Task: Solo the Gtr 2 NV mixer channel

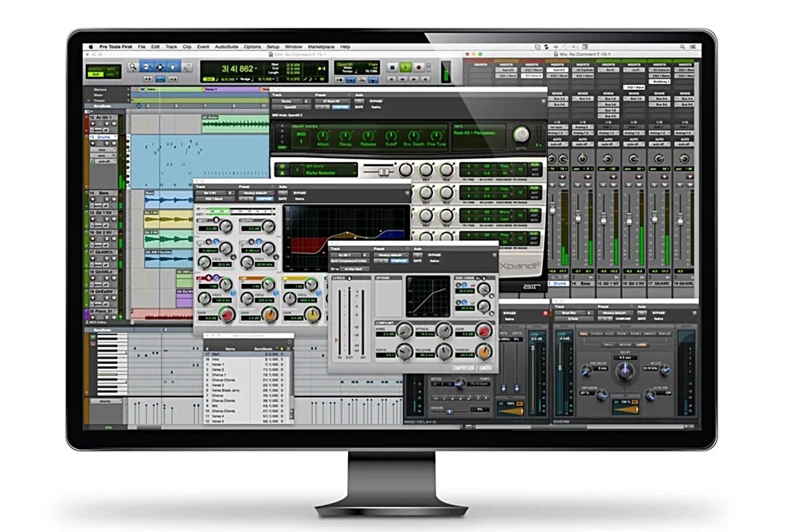Action: [x=629, y=185]
